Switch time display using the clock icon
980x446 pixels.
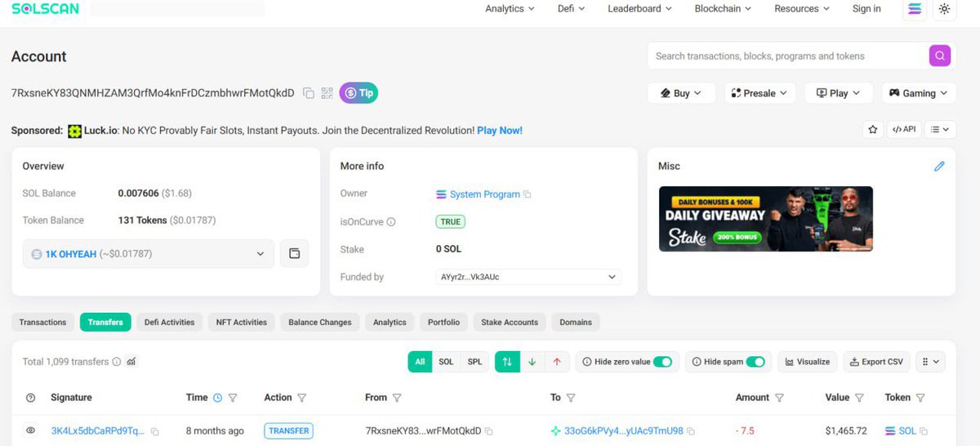pyautogui.click(x=217, y=398)
